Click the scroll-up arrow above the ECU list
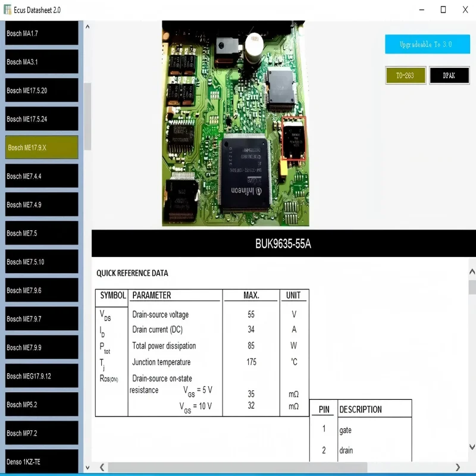Screen dimensions: 476x476 87,26
